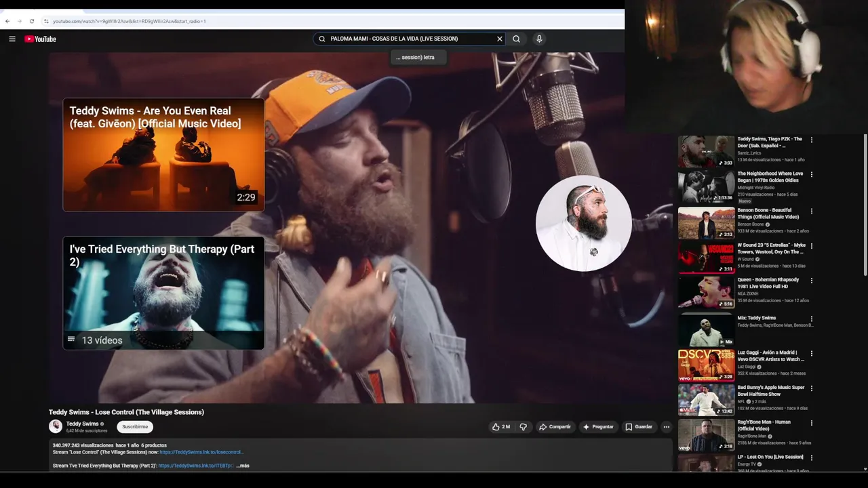
Task: Open more actions ellipsis under the video
Action: [x=667, y=427]
